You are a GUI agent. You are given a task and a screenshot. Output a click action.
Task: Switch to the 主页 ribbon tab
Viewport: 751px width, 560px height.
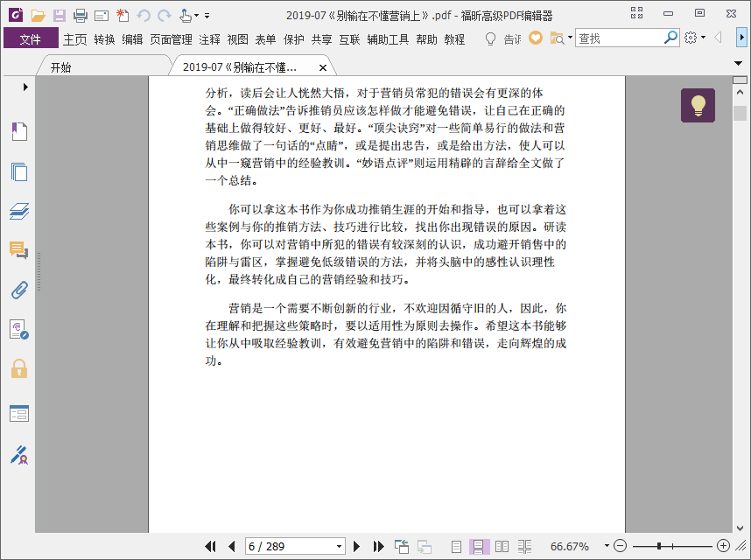(75, 39)
